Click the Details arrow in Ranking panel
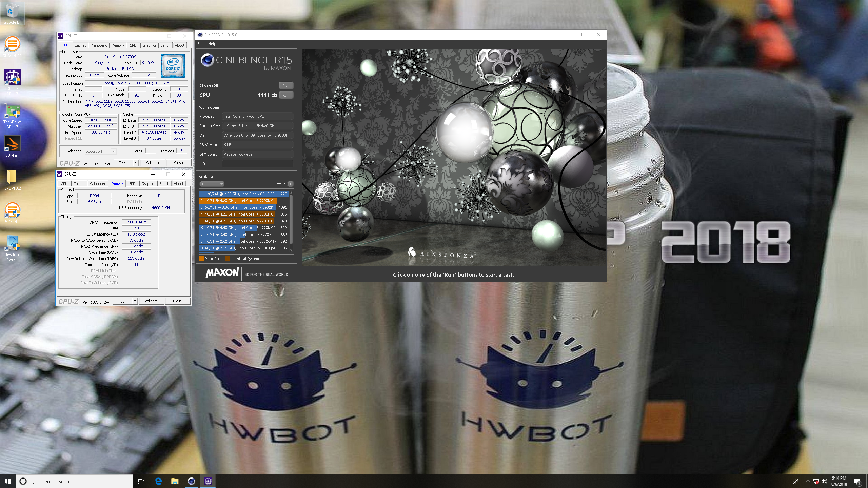 tap(291, 184)
